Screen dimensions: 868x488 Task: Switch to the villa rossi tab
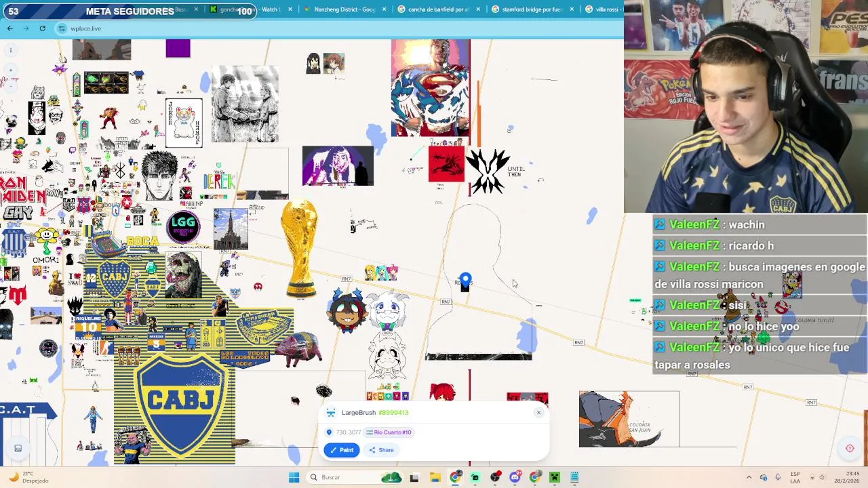point(602,9)
